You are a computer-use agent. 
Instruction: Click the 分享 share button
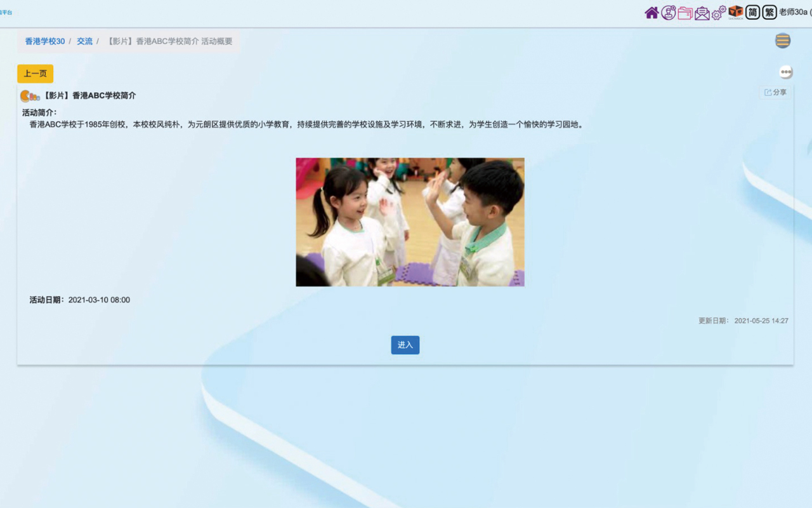pos(775,92)
